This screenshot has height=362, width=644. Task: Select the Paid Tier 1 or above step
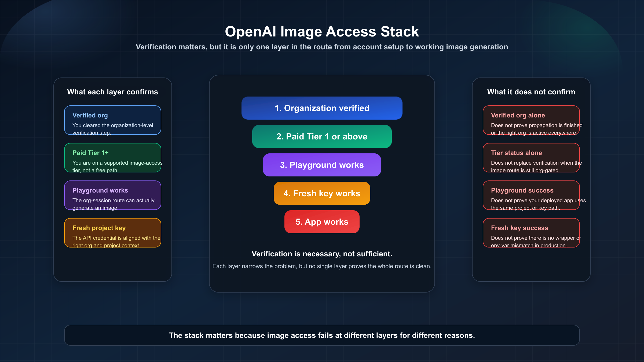click(x=322, y=136)
